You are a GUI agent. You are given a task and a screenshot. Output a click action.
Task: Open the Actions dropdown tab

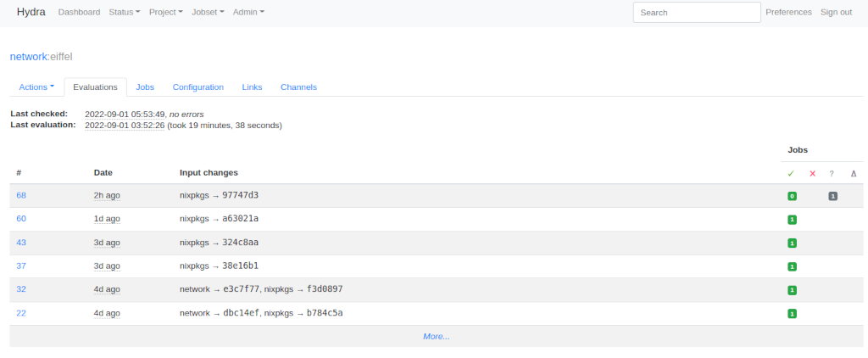pyautogui.click(x=36, y=87)
